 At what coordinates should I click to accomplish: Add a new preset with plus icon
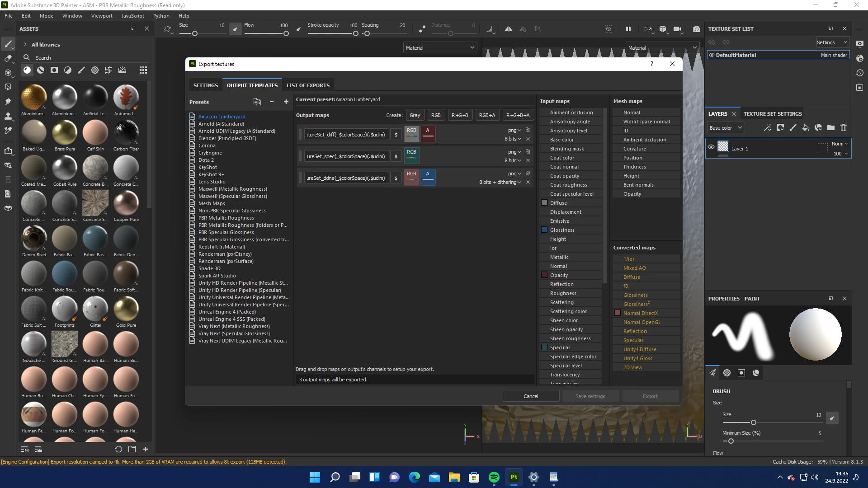click(x=286, y=102)
